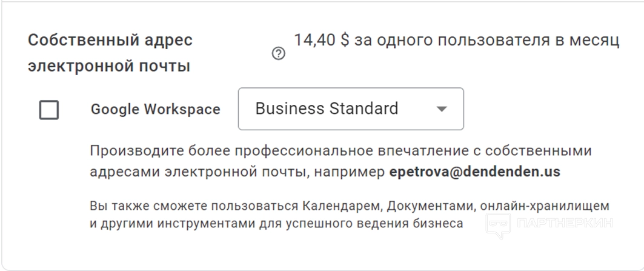
Task: Click the sentence starting with "Производите более профессиональное"
Action: pos(340,150)
